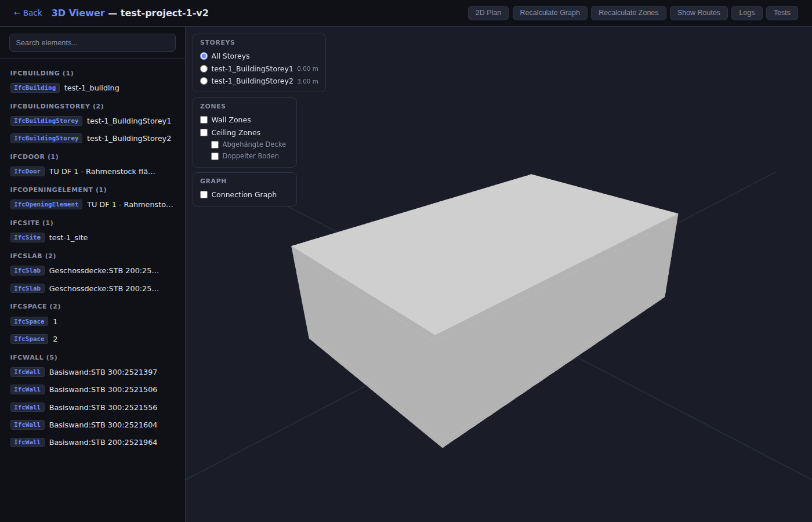Select the IfcSpace badge for space 1
812x522 pixels.
(x=29, y=321)
